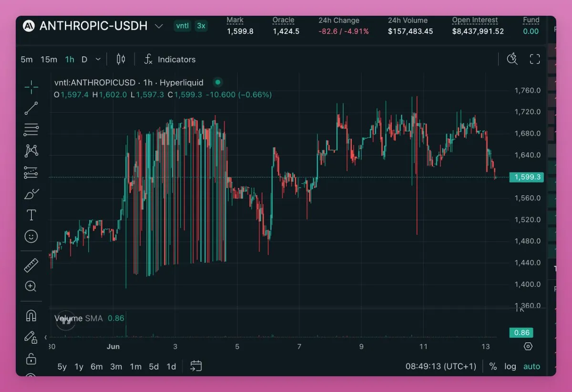Click the Open Interest label
The image size is (572, 392).
[475, 20]
